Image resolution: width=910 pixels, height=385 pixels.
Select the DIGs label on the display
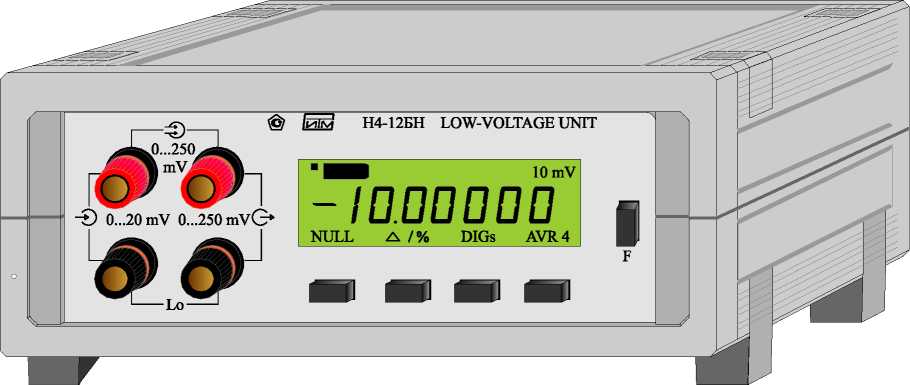(x=478, y=237)
